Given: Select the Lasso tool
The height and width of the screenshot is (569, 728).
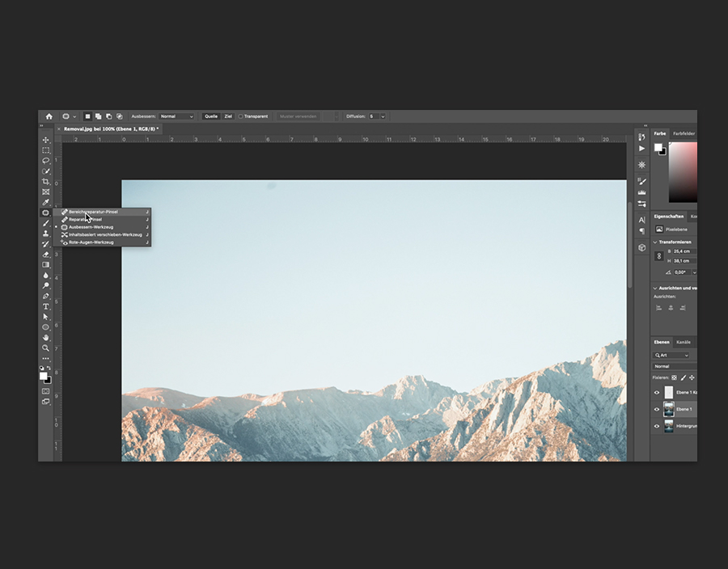Looking at the screenshot, I should click(45, 161).
